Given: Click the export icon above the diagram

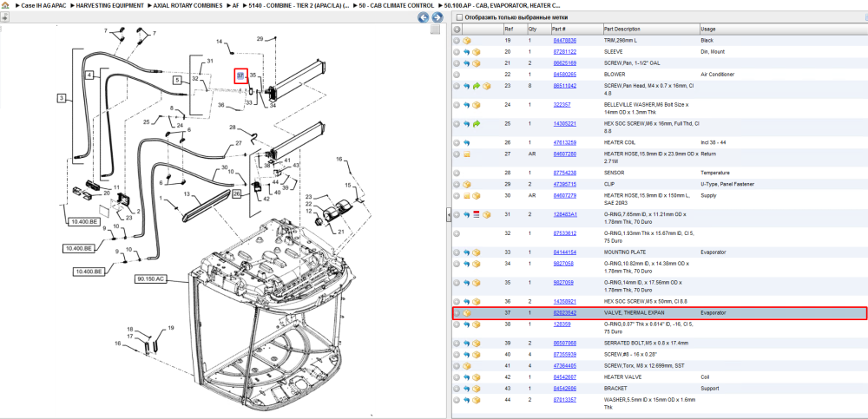Looking at the screenshot, I should coord(3,17).
